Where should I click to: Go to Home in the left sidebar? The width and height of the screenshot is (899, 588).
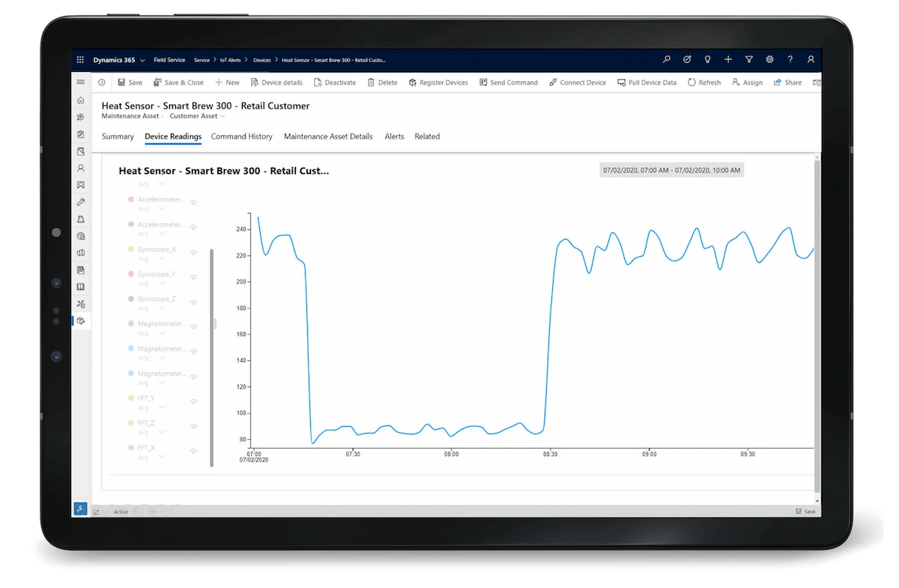(x=81, y=100)
